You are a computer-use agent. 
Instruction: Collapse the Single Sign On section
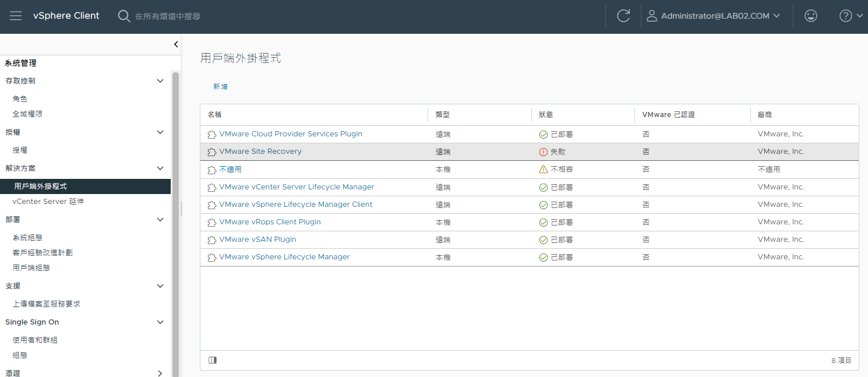tap(160, 322)
